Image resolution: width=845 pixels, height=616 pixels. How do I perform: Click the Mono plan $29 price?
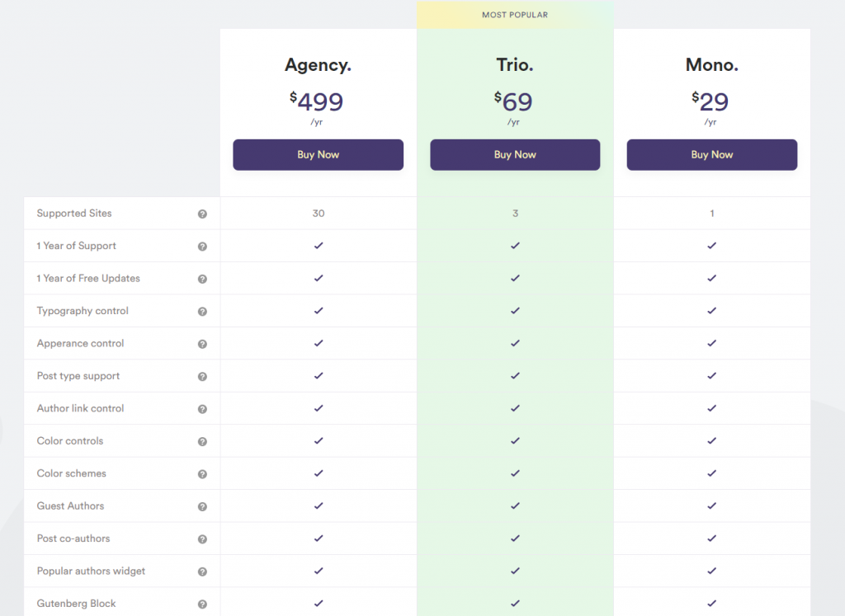pyautogui.click(x=710, y=101)
